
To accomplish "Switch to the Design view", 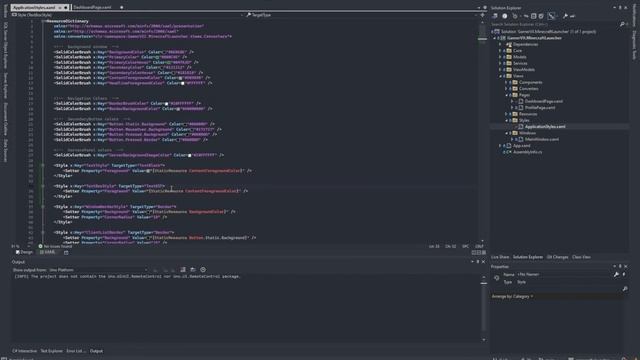I will point(24,252).
